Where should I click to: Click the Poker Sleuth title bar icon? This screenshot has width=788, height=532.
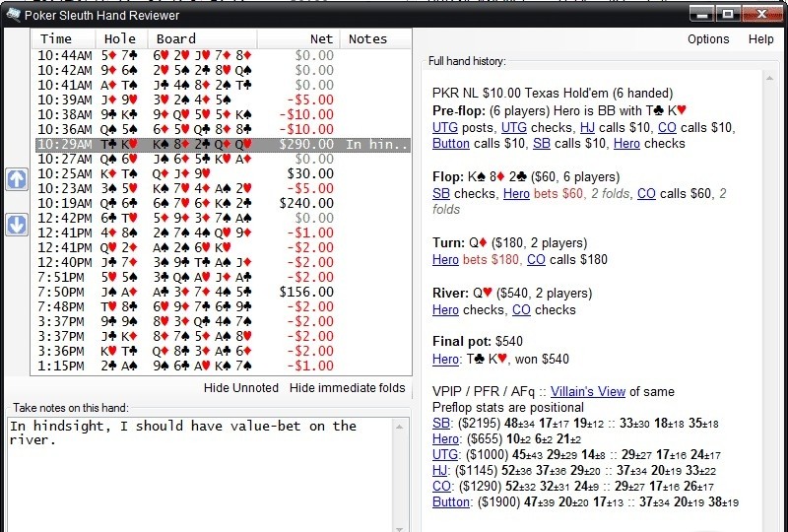tap(13, 13)
